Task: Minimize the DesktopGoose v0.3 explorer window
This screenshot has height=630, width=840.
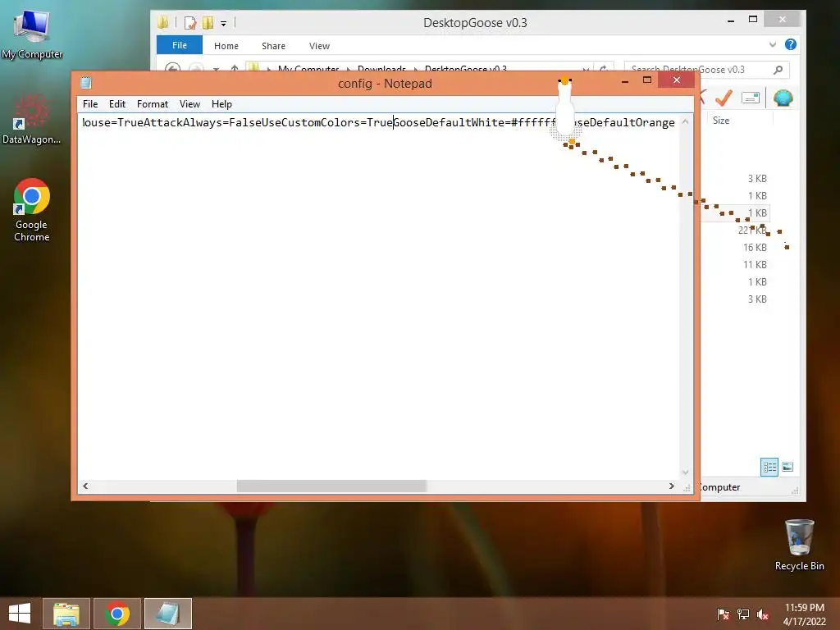Action: tap(731, 21)
